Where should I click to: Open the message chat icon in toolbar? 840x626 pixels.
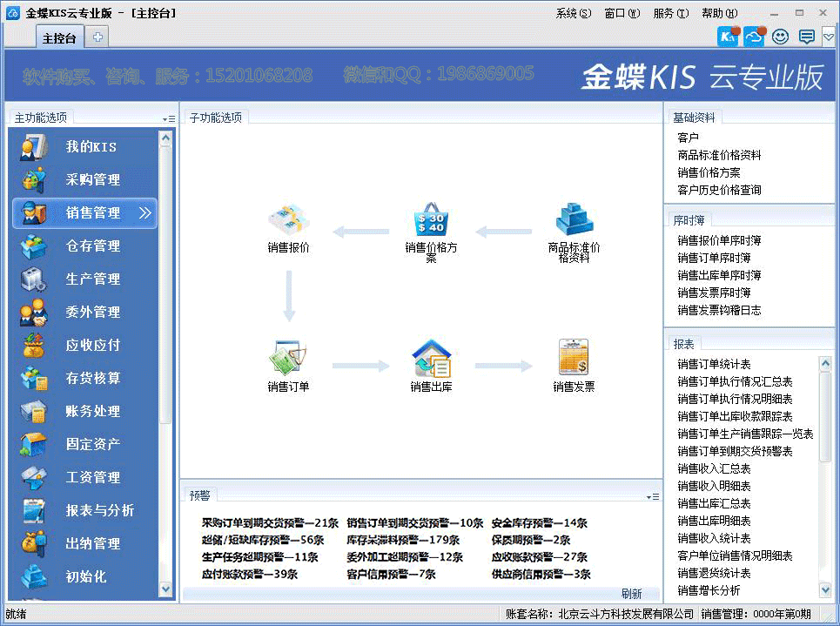click(x=806, y=37)
